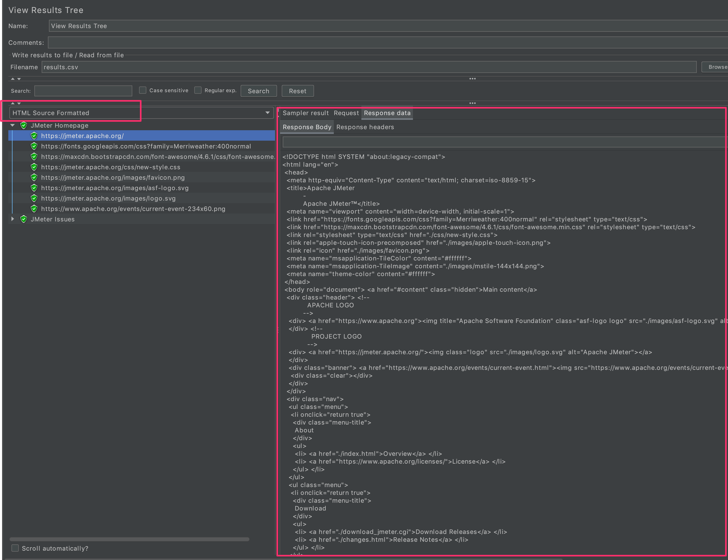Click the success shield icon next to https://jmeter.apache.org/
Image resolution: width=728 pixels, height=560 pixels.
click(34, 136)
